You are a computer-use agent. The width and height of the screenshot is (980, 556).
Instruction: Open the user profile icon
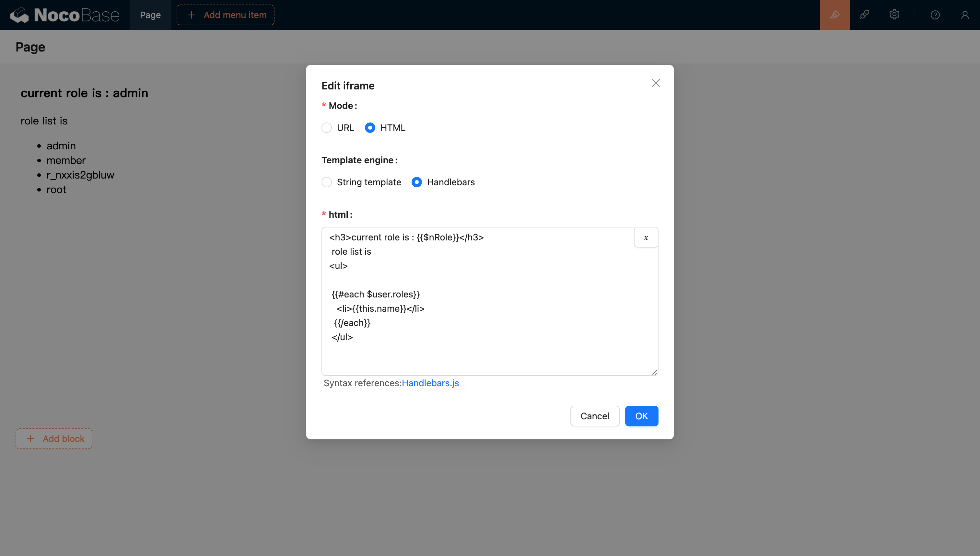click(x=965, y=15)
